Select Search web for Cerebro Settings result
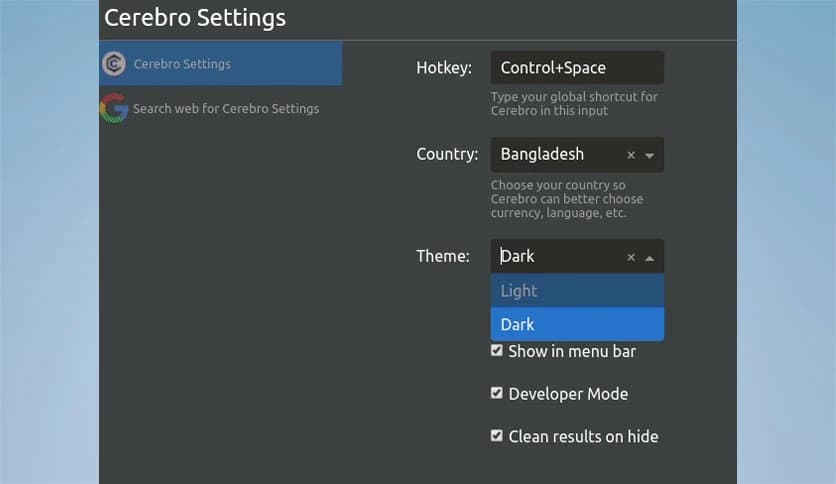Viewport: 836px width, 484px height. coord(226,108)
